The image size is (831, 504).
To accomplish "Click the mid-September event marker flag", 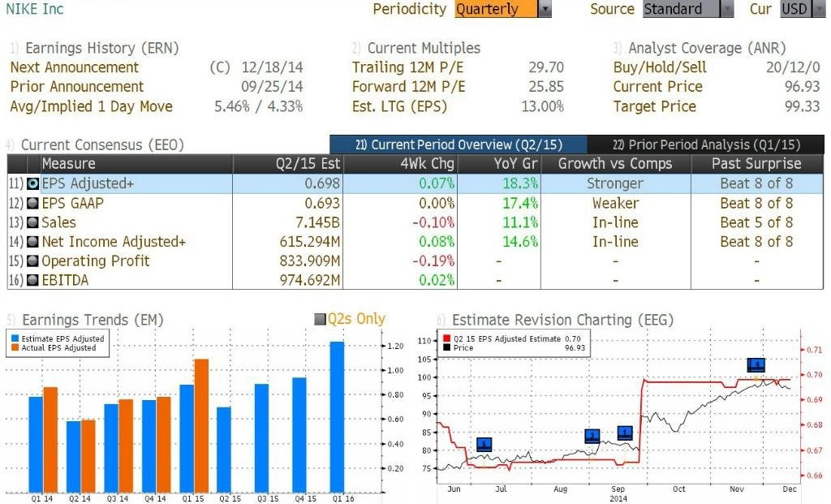I will pos(625,433).
